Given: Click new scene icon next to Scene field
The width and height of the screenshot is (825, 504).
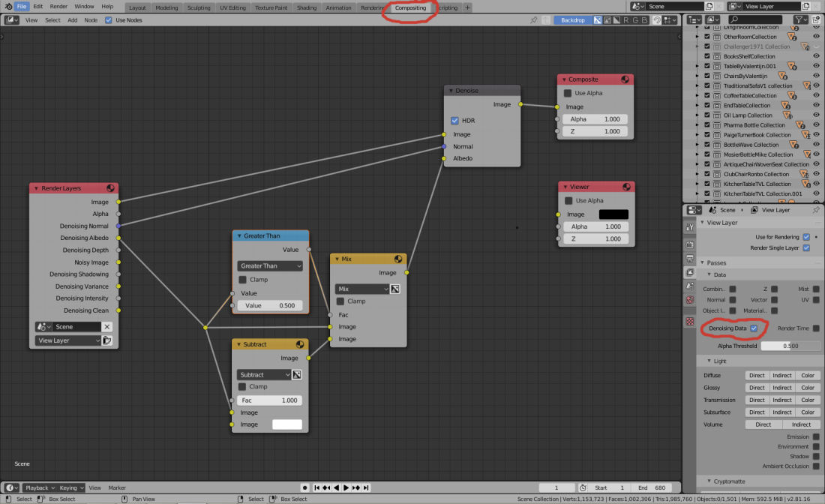Looking at the screenshot, I should point(709,6).
